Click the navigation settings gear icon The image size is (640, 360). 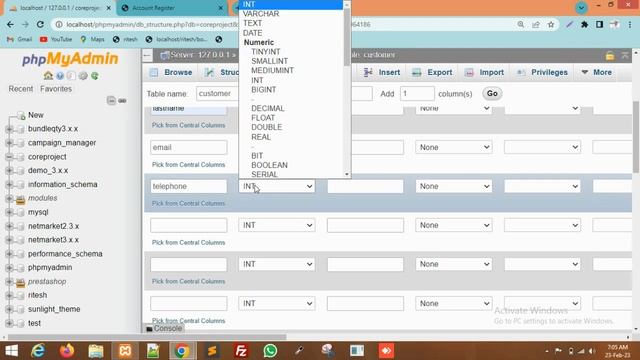[83, 76]
